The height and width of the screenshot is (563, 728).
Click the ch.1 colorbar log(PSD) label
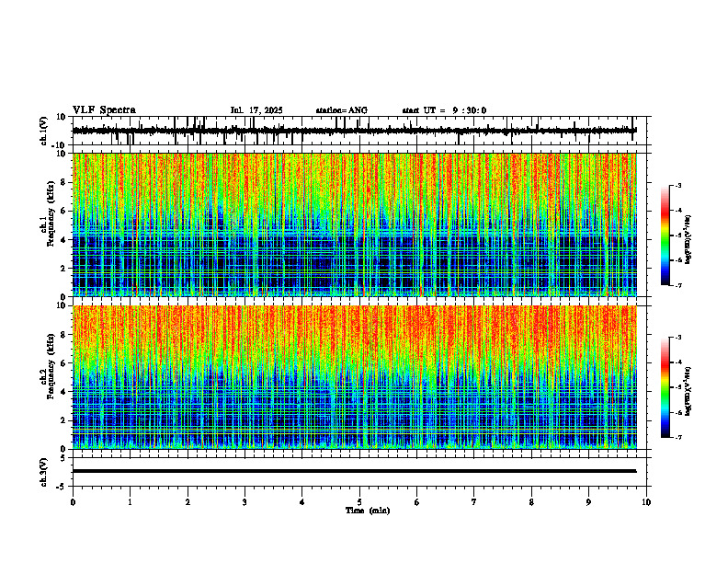point(688,240)
